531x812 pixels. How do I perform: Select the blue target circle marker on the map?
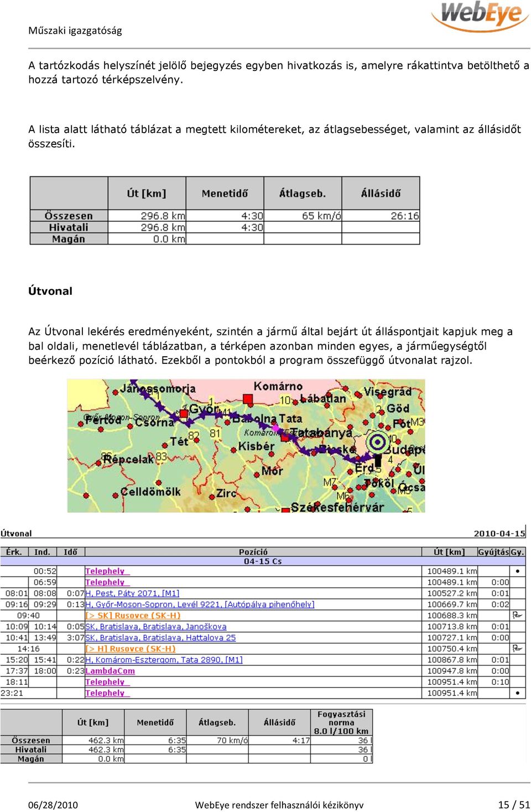tap(378, 442)
